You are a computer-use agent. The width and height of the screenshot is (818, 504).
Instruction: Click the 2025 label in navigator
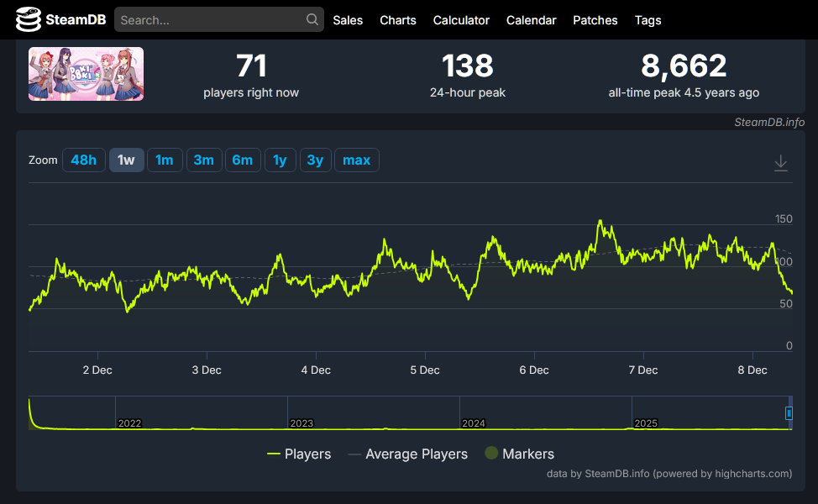click(646, 423)
